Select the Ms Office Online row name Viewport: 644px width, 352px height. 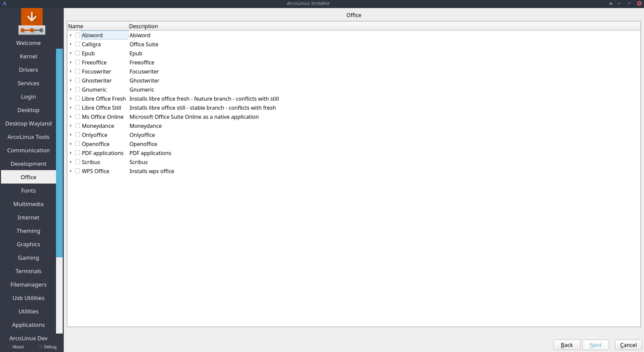(103, 117)
